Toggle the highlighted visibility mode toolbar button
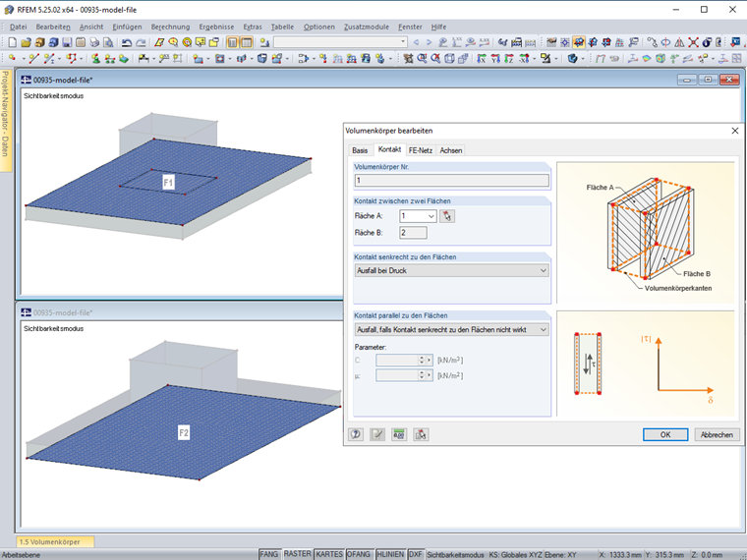 click(x=579, y=43)
